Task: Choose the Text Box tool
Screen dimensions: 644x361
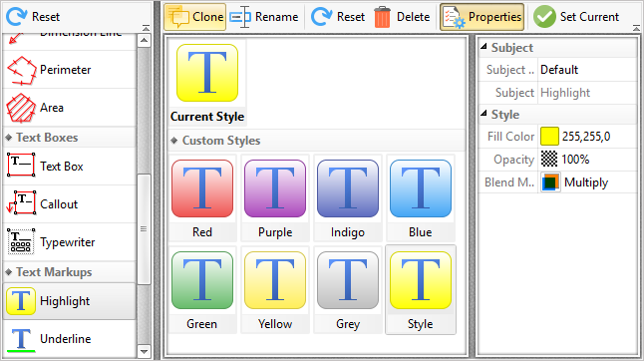Action: pos(69,167)
